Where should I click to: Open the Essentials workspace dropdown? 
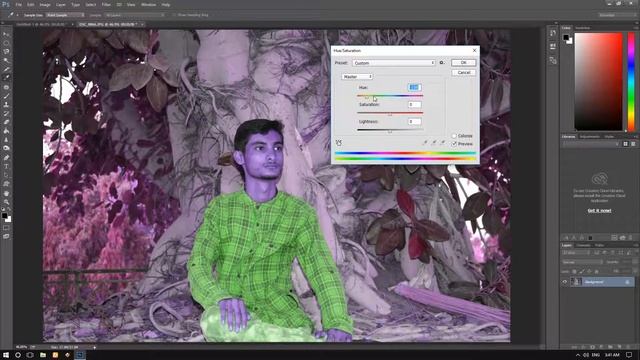pyautogui.click(x=618, y=15)
